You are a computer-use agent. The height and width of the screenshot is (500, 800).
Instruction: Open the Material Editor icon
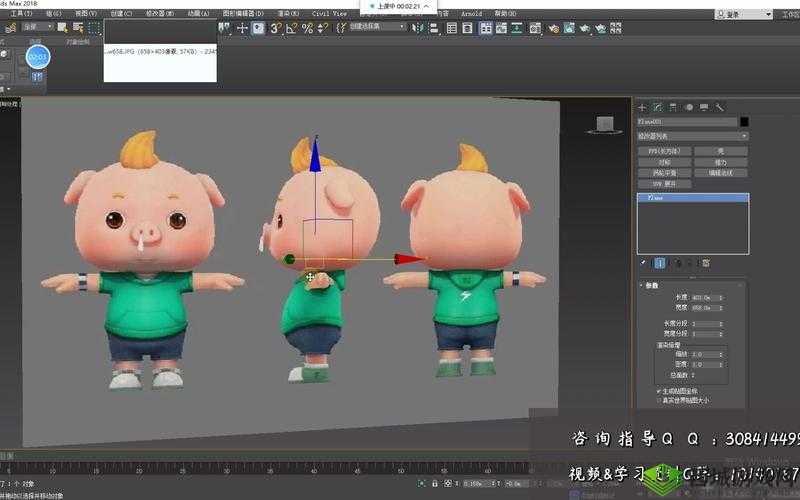pos(534,28)
